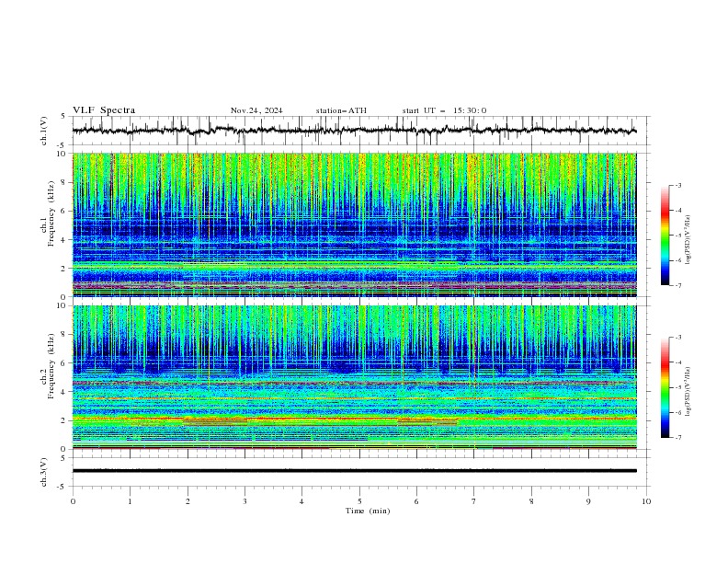Click the "-3" tick on upper colorbar

(x=678, y=185)
